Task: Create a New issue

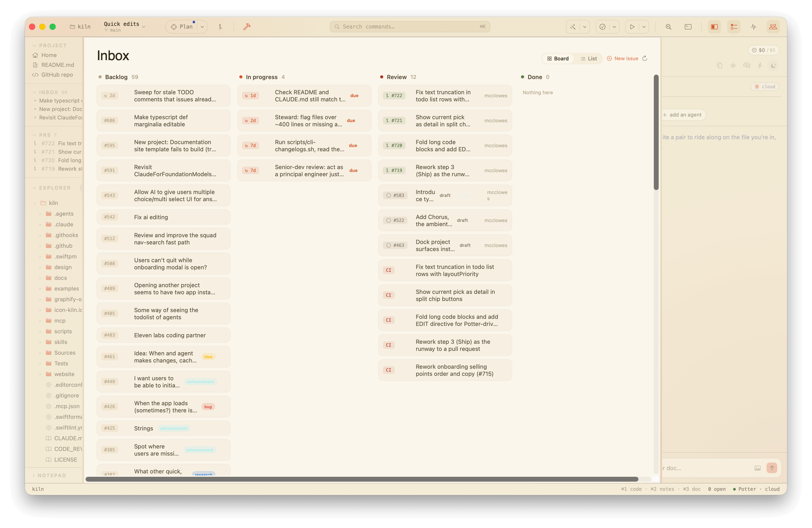Action: point(622,58)
